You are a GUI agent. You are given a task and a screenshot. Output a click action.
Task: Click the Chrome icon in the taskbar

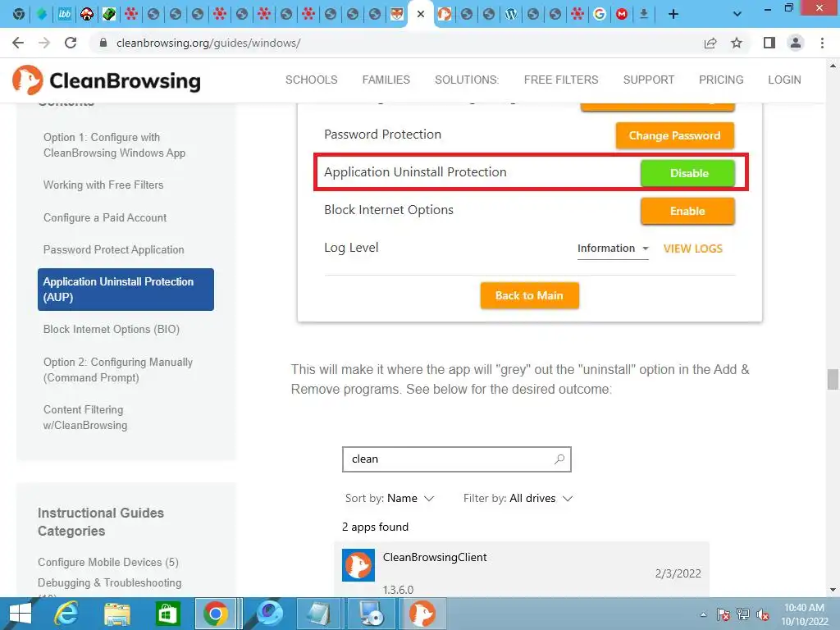(x=216, y=614)
